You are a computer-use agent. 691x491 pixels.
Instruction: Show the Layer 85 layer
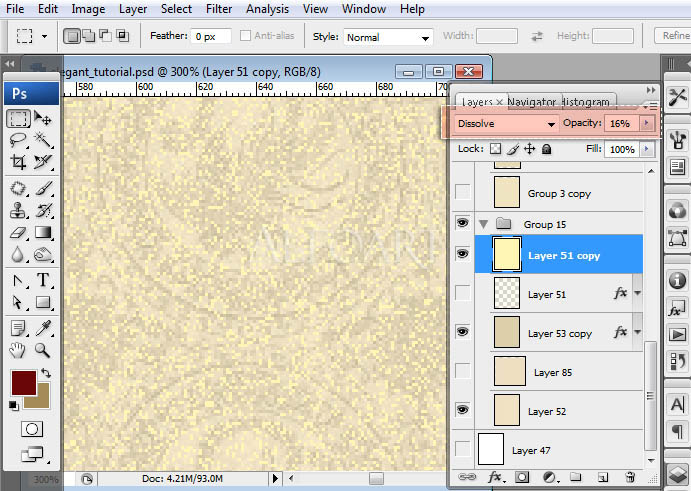click(462, 372)
